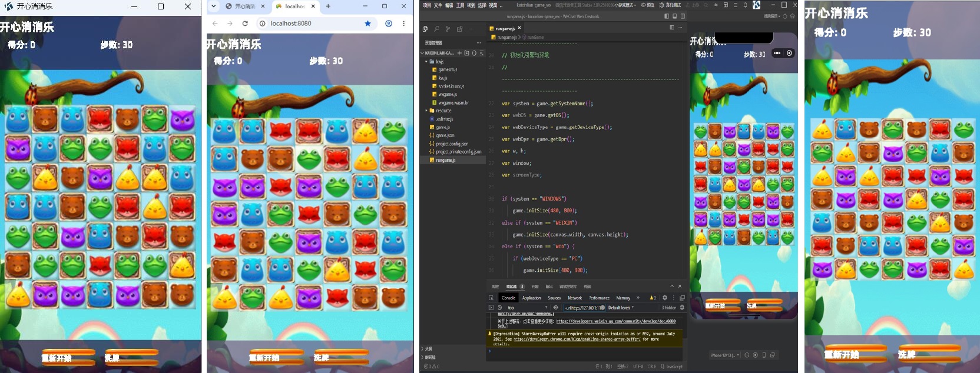The width and height of the screenshot is (980, 373).
Task: Toggle live expression eye in console
Action: pyautogui.click(x=555, y=307)
